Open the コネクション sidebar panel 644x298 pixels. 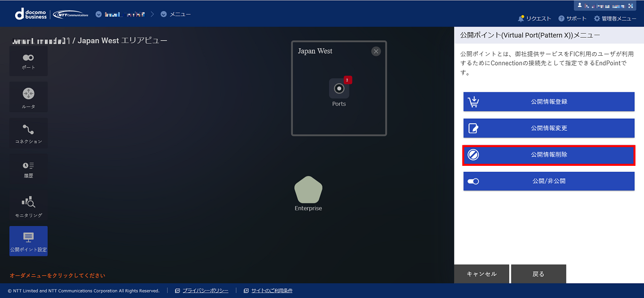(29, 134)
